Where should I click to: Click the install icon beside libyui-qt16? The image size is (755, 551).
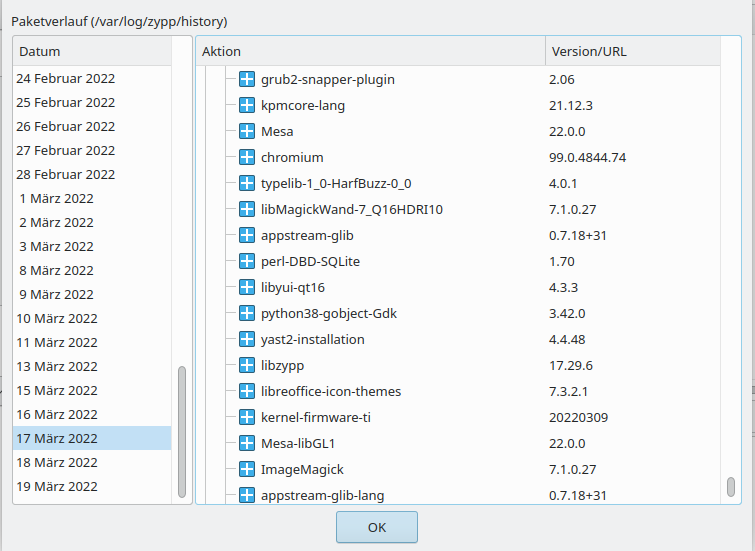247,287
